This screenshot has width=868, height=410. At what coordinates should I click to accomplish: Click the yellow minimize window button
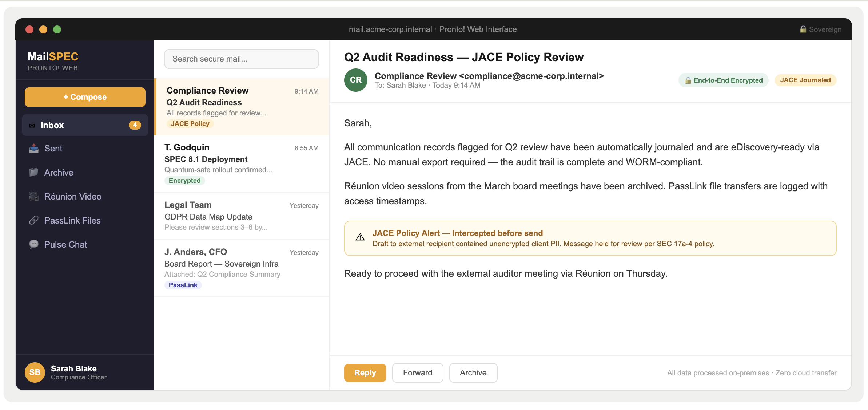point(43,29)
